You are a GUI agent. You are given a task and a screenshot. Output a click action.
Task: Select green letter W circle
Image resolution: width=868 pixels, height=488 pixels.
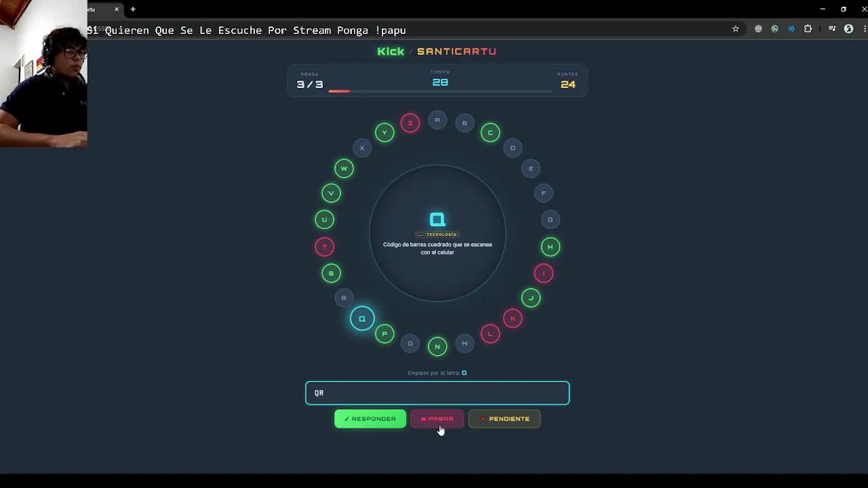[344, 168]
